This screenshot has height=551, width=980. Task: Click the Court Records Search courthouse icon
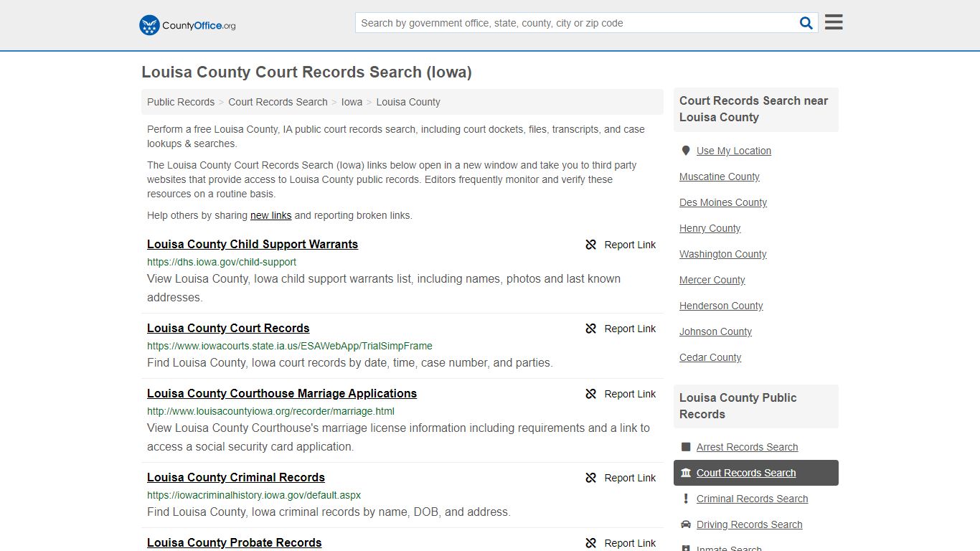point(686,473)
